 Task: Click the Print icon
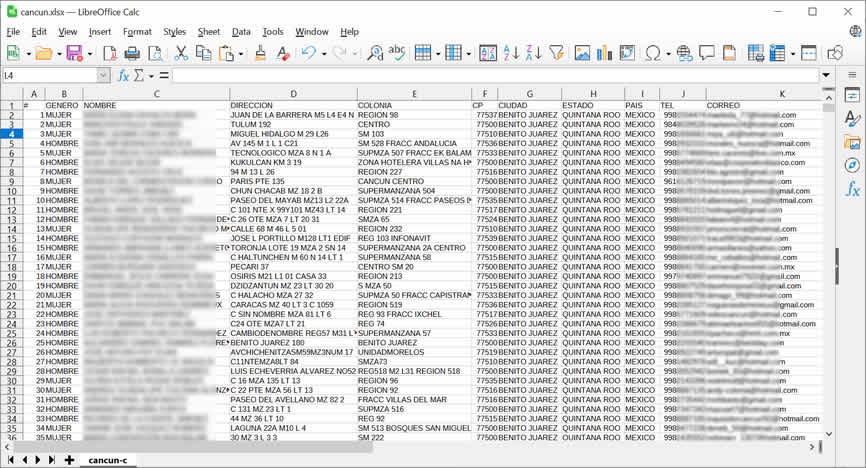click(132, 53)
